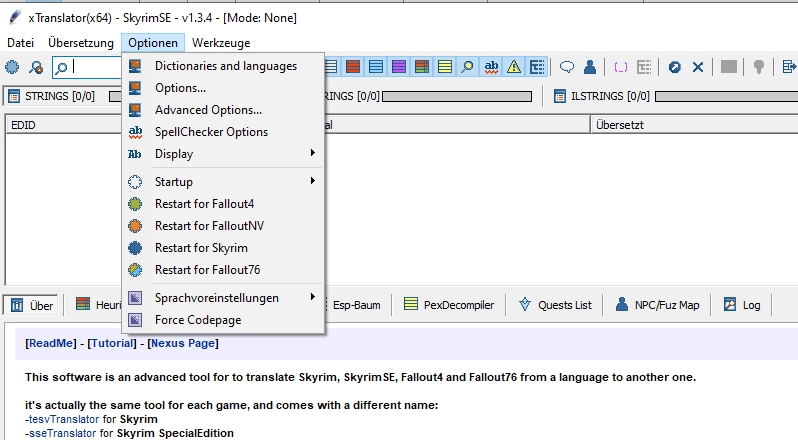Click the magnifier icon right of yellow list

coord(467,67)
